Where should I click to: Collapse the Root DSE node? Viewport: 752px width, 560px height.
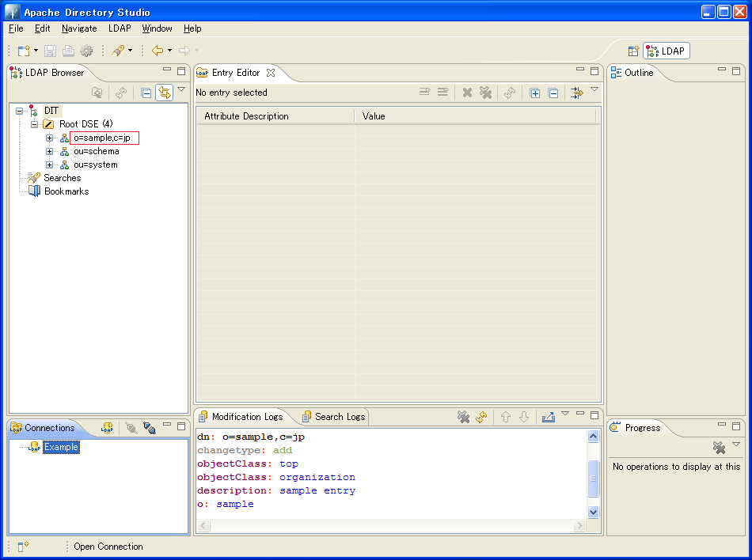click(35, 124)
